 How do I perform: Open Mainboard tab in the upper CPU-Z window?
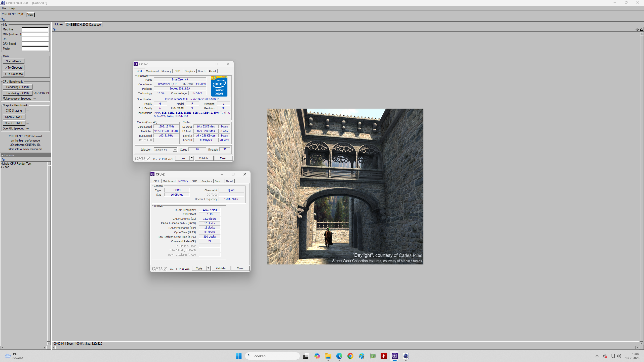[152, 71]
